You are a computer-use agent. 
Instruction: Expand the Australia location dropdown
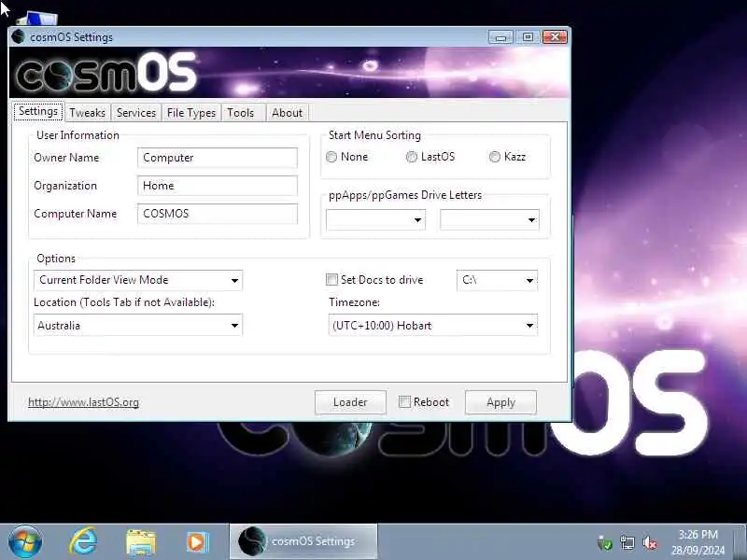pos(138,325)
